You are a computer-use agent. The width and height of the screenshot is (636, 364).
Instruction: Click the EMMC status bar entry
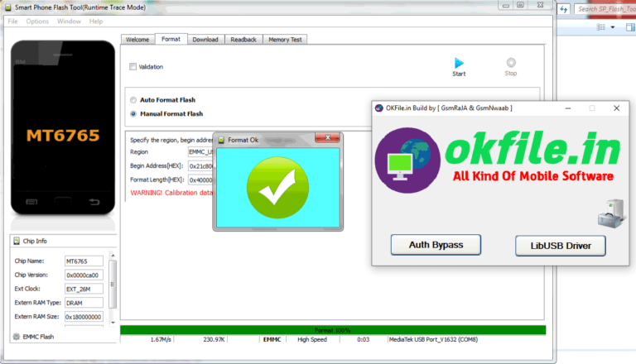[272, 339]
